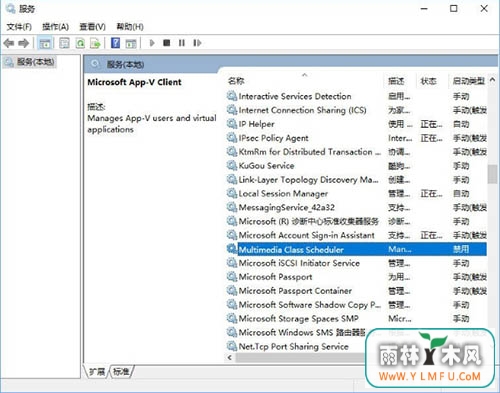Select Microsoft Storage Spaces SMP

(x=356, y=319)
